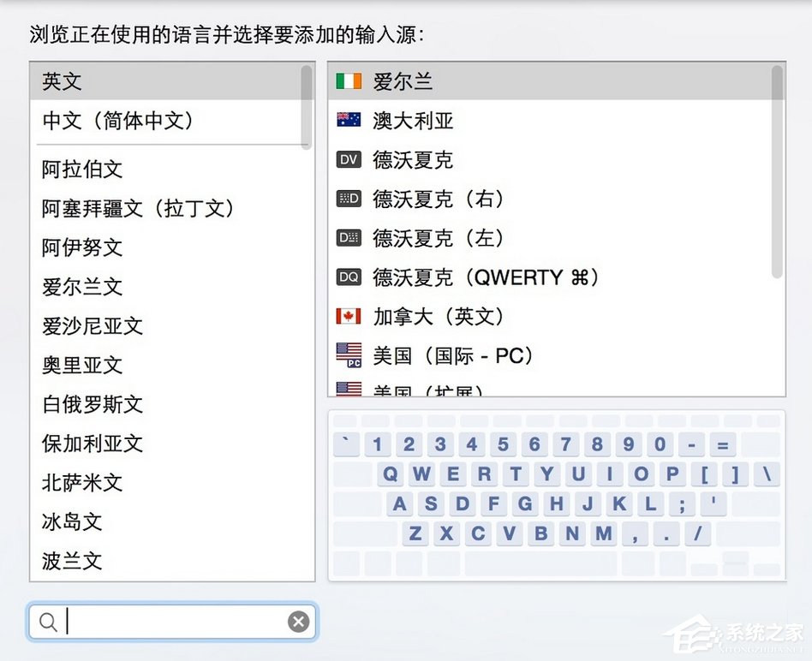This screenshot has width=812, height=661.
Task: Select the Ireland flag icon
Action: click(348, 81)
